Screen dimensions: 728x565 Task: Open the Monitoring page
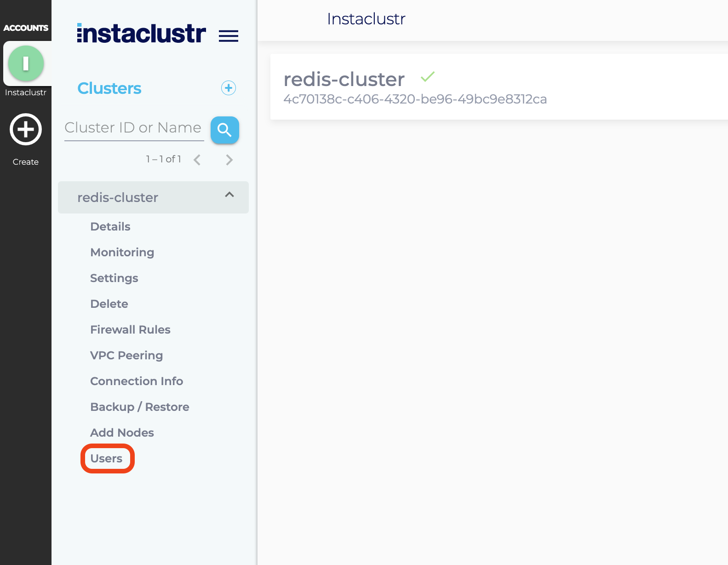click(x=122, y=252)
